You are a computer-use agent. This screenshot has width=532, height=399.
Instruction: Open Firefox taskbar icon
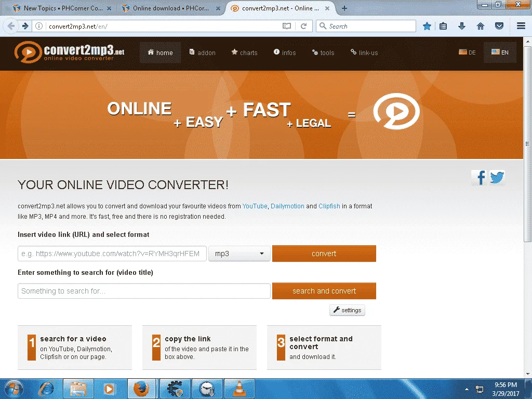141,389
